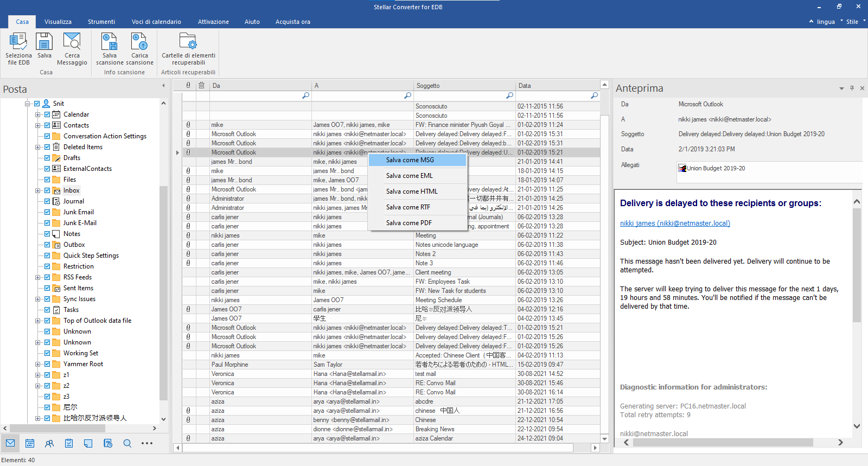Switch to the Visualizza tab
868x466 pixels.
click(x=58, y=22)
